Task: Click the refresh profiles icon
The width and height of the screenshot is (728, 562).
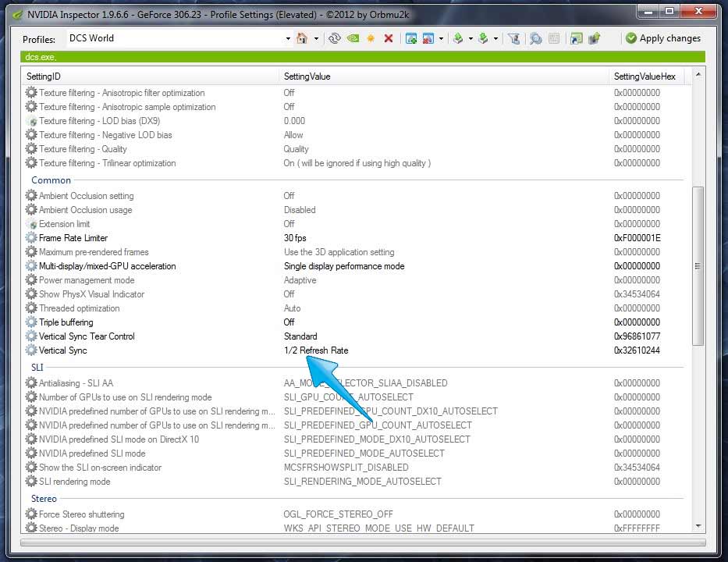Action: [334, 38]
